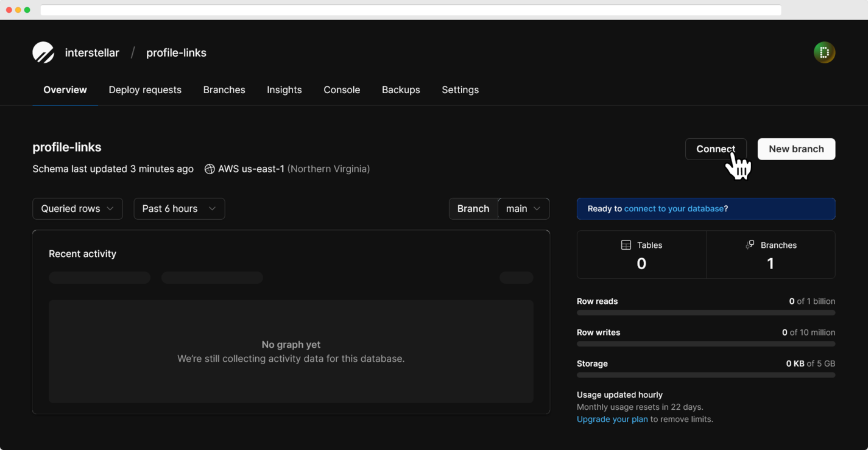Follow the Upgrade your plan link
Viewport: 868px width, 450px height.
click(612, 419)
